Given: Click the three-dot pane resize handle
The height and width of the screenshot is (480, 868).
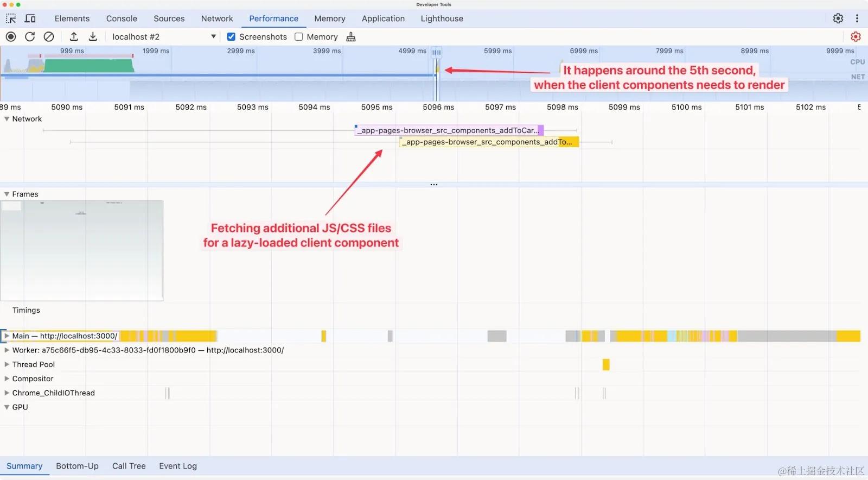Looking at the screenshot, I should pyautogui.click(x=434, y=185).
